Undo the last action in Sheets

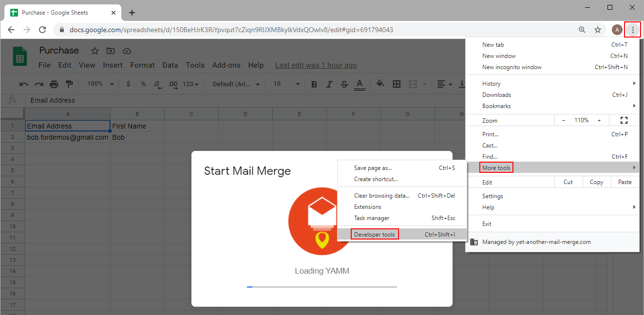click(23, 84)
